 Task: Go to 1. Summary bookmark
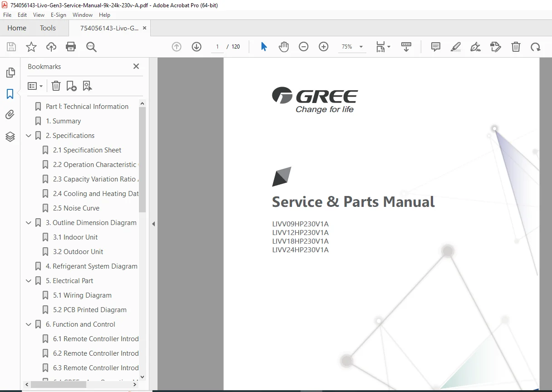pos(63,121)
